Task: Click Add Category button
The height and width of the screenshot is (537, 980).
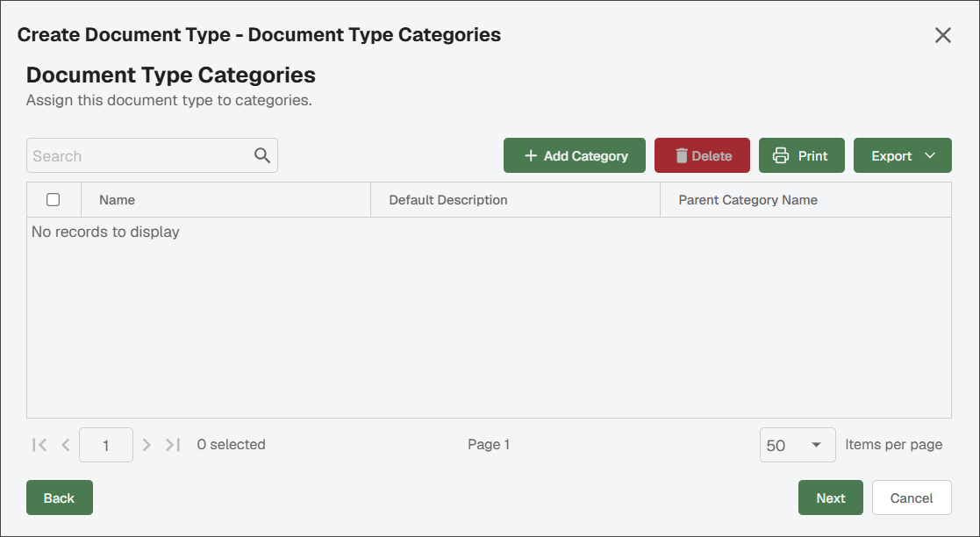Action: [x=575, y=155]
